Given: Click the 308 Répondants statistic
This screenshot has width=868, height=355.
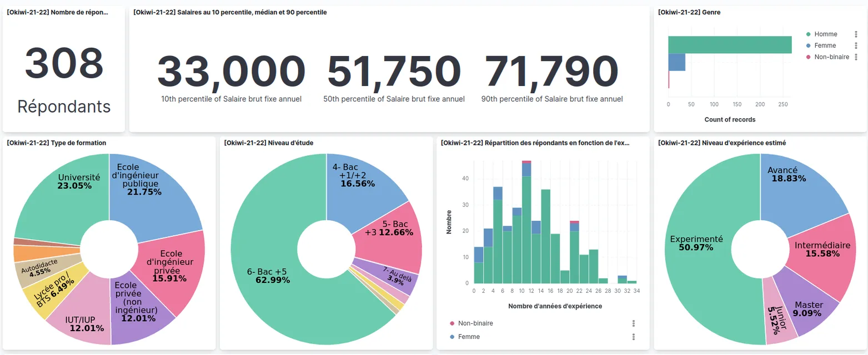Looking at the screenshot, I should click(63, 68).
